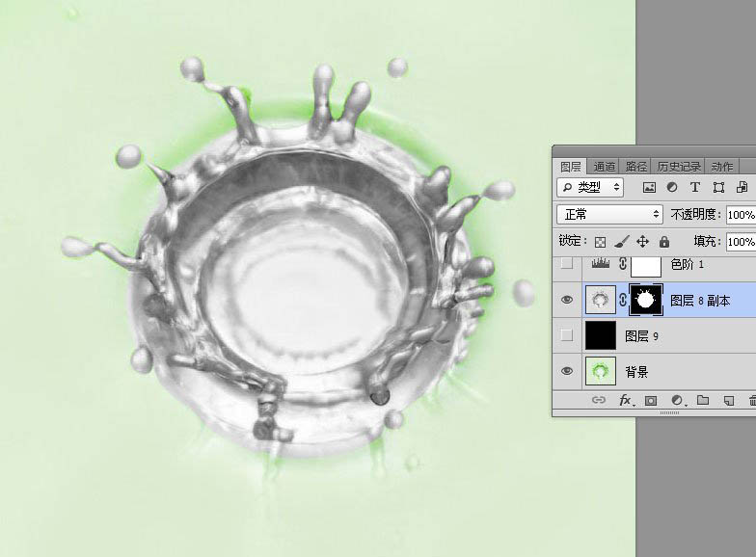
Task: Hide the 背景 layer
Action: (567, 371)
